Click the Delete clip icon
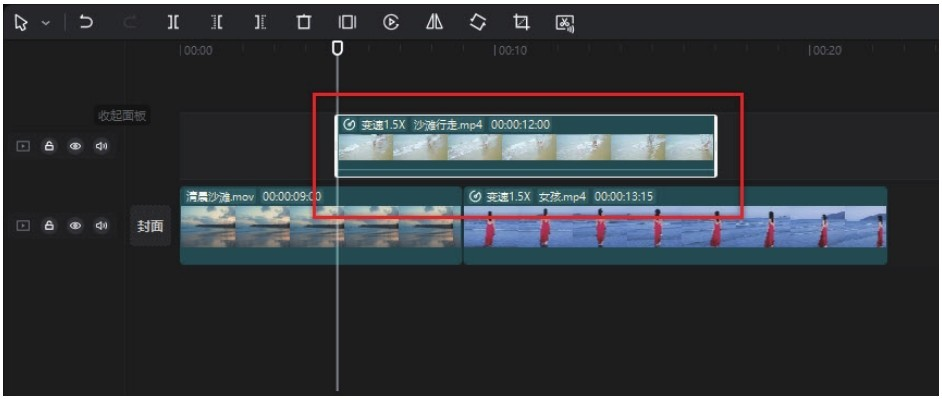The image size is (942, 399). [x=304, y=23]
